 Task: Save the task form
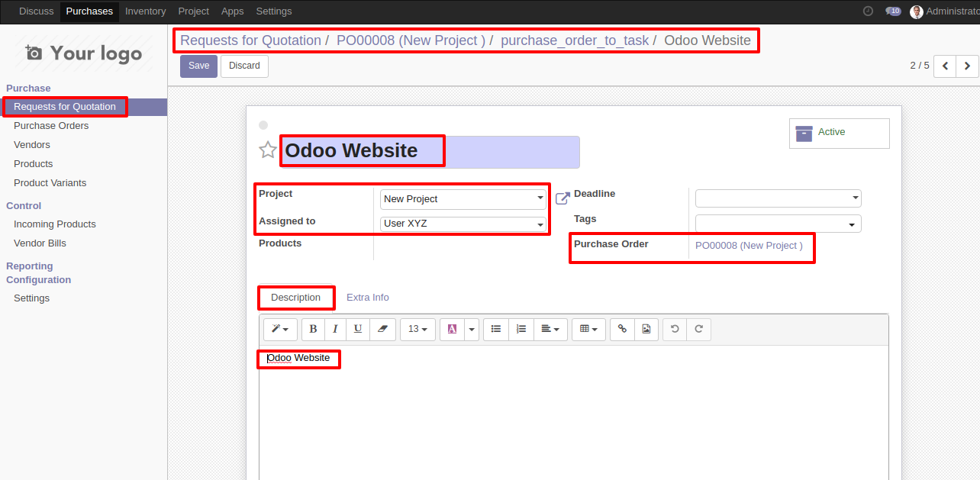(x=198, y=66)
